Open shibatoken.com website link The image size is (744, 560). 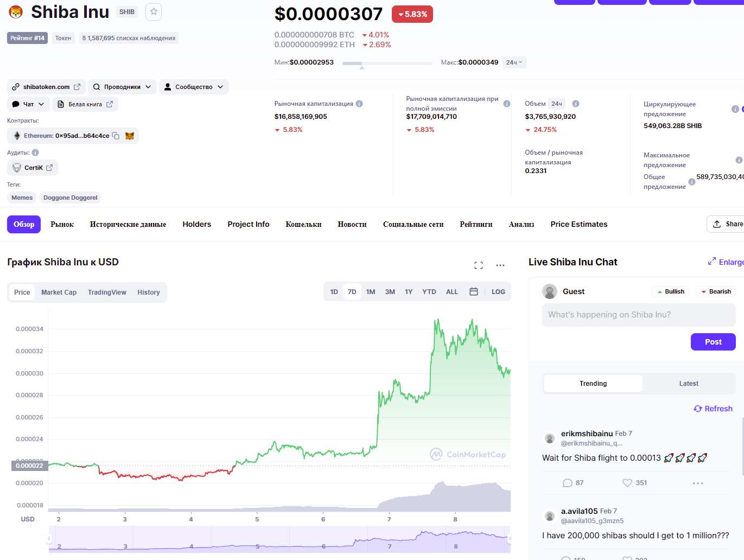coord(46,87)
